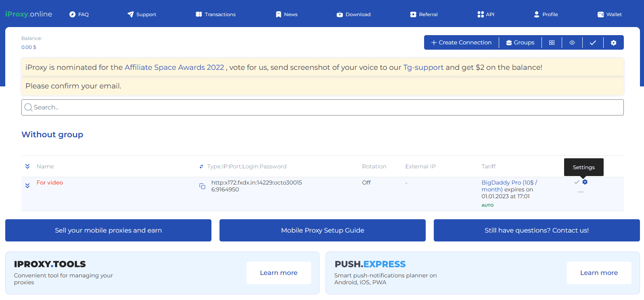Open the Groups briefcase button

click(520, 42)
